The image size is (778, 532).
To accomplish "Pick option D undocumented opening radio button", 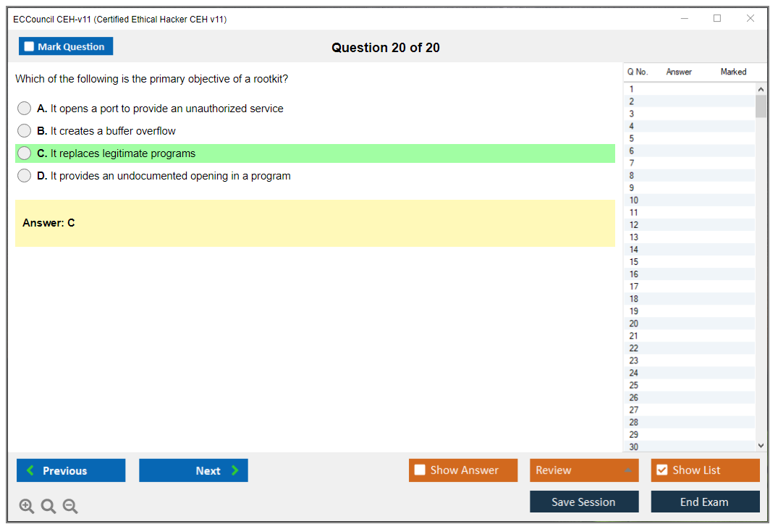I will pos(25,176).
